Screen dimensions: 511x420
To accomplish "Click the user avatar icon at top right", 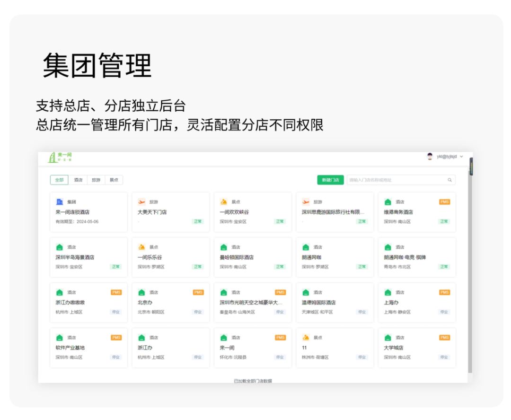I will (430, 156).
